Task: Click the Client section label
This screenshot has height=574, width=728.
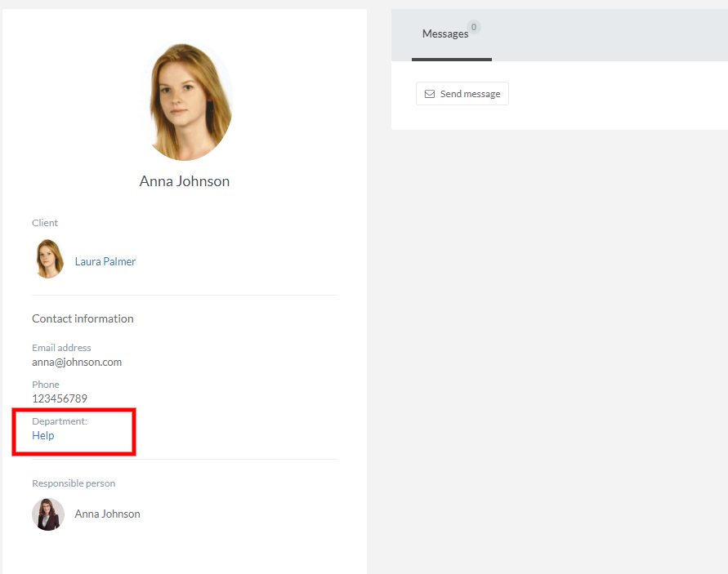Action: [45, 223]
